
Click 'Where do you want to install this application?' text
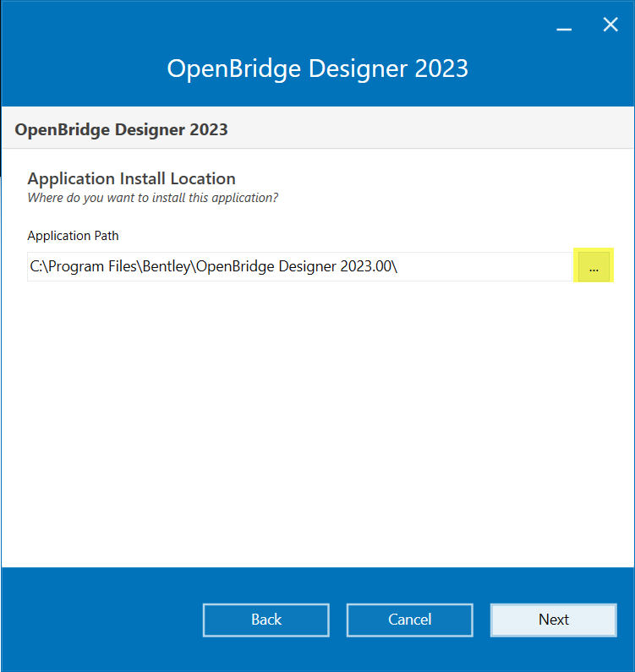click(x=153, y=198)
